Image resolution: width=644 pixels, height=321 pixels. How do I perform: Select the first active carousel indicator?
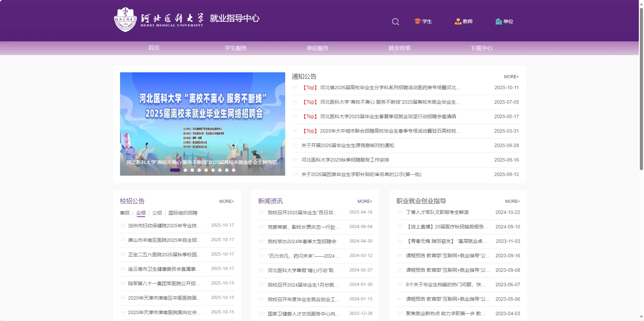(175, 170)
